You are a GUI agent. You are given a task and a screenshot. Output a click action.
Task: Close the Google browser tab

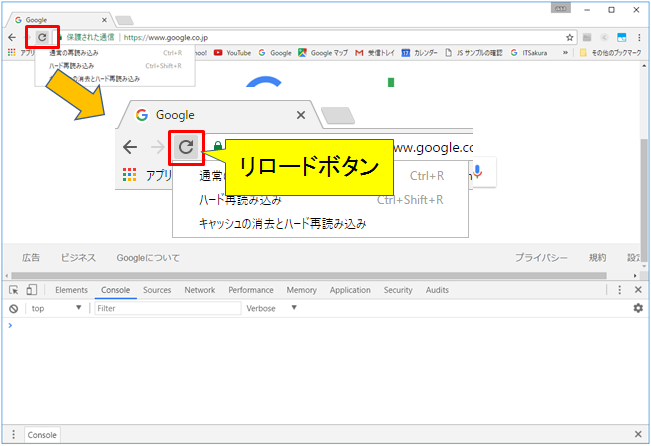point(105,20)
